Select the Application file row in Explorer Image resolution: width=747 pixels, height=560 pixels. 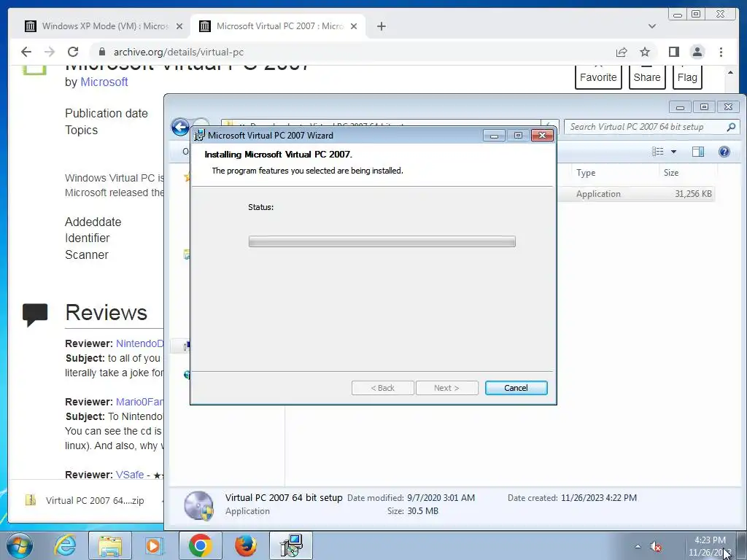click(636, 194)
